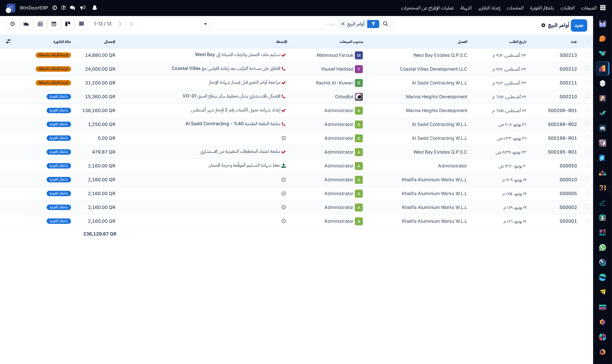Open the orange circle app in sidebar

tap(602, 39)
